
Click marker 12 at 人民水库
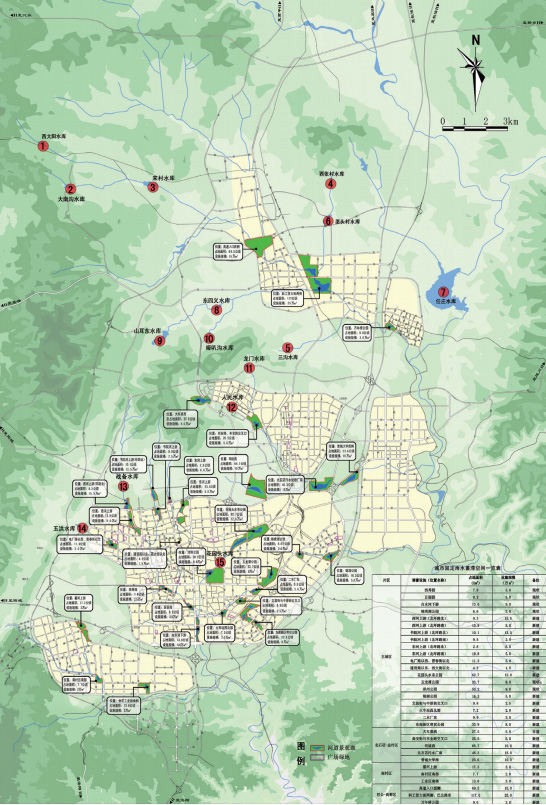(x=232, y=408)
